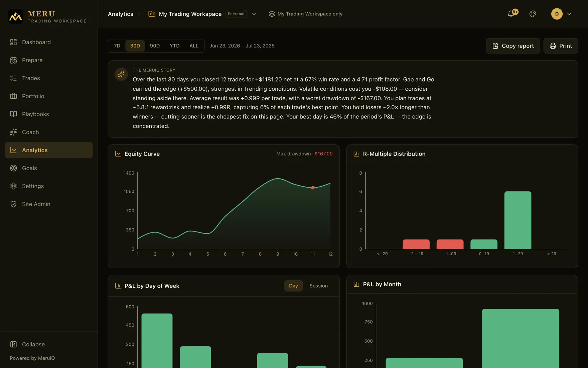The height and width of the screenshot is (368, 588).
Task: Click the Site Admin shield icon
Action: [13, 204]
